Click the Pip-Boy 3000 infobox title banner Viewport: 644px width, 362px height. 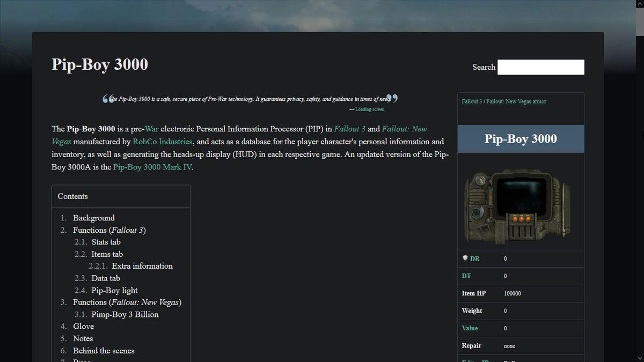tap(521, 139)
